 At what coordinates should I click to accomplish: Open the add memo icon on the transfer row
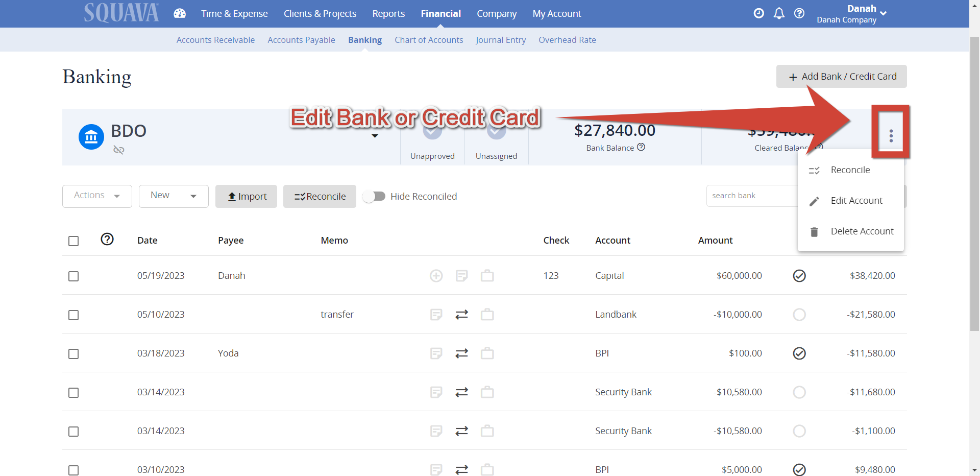436,315
